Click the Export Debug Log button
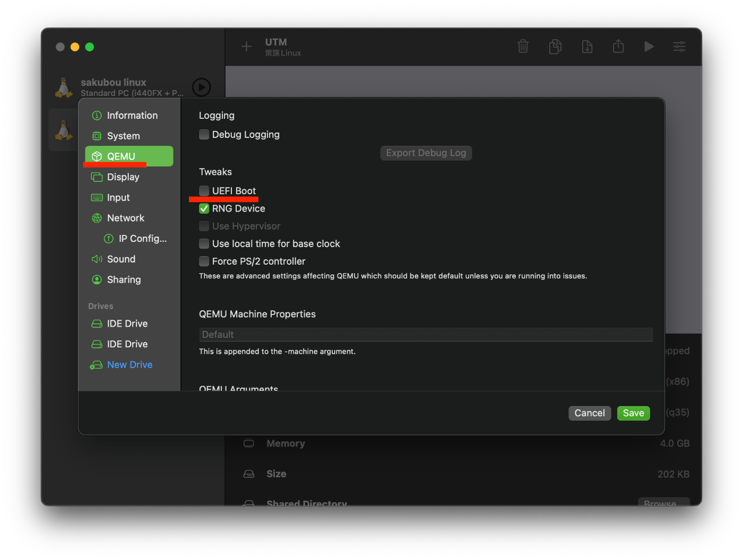 tap(426, 153)
